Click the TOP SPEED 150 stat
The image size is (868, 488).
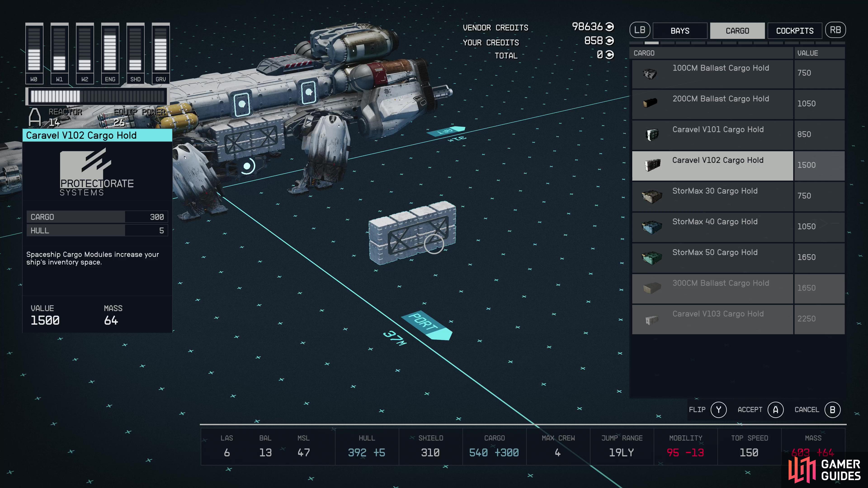click(749, 447)
